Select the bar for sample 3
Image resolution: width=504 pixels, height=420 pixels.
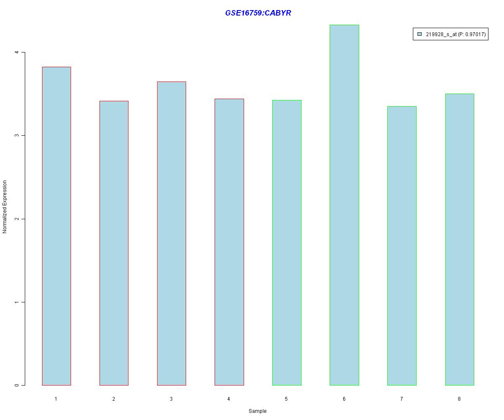click(x=171, y=234)
